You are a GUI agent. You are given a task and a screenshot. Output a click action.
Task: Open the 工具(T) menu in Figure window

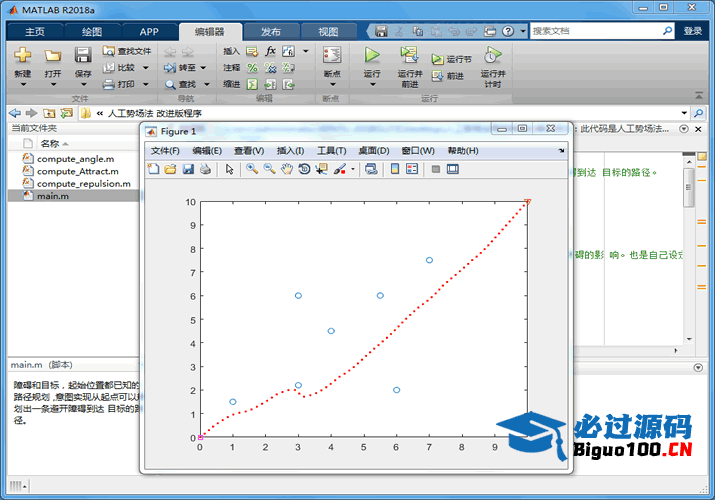pos(331,150)
